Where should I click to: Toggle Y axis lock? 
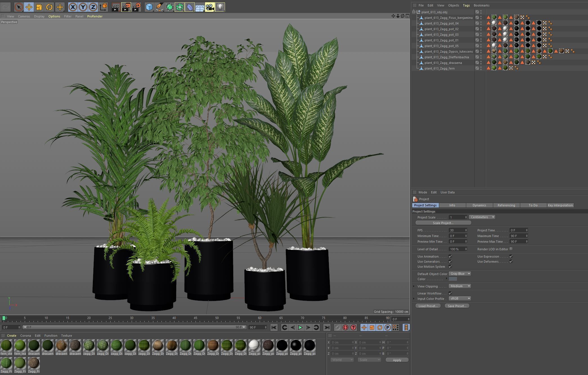(83, 7)
